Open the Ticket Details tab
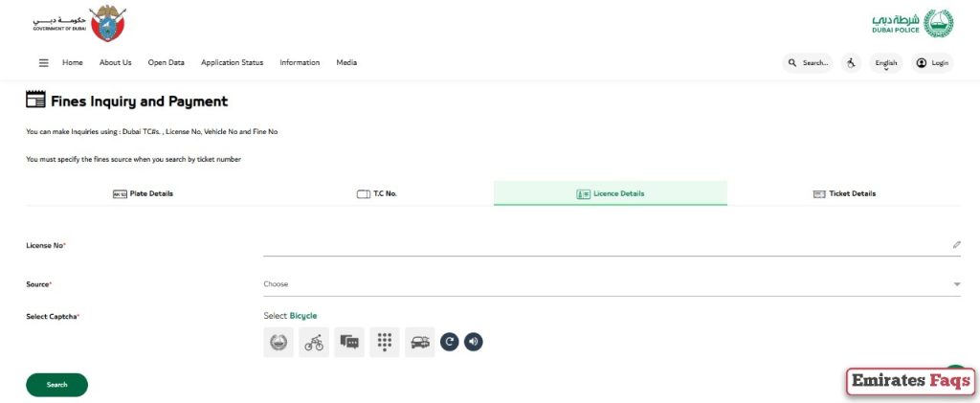This screenshot has height=403, width=980. pyautogui.click(x=844, y=193)
